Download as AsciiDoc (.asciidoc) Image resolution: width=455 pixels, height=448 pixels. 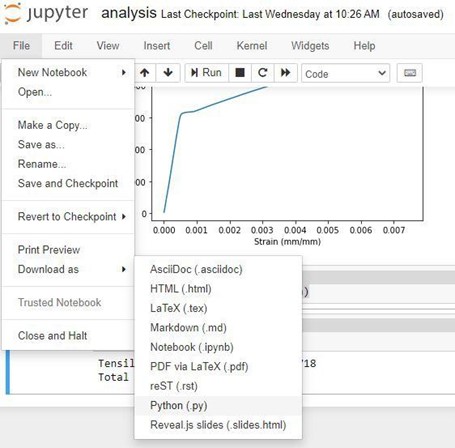coord(218,269)
